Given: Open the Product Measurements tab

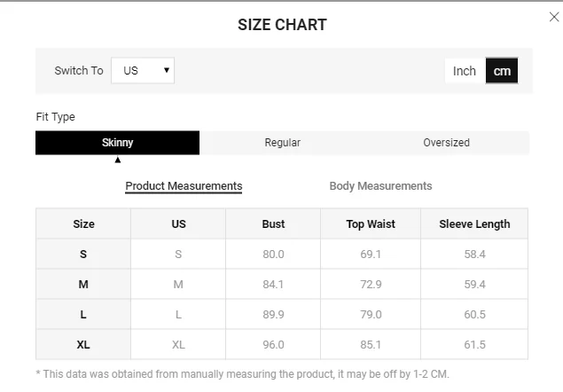Looking at the screenshot, I should (184, 186).
